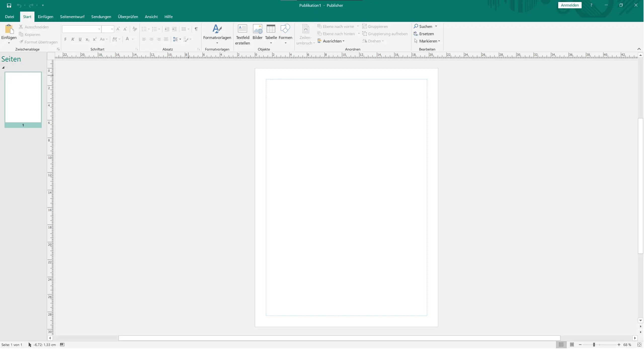The image size is (644, 349).
Task: Switch to the Ansicht tab
Action: click(x=151, y=17)
